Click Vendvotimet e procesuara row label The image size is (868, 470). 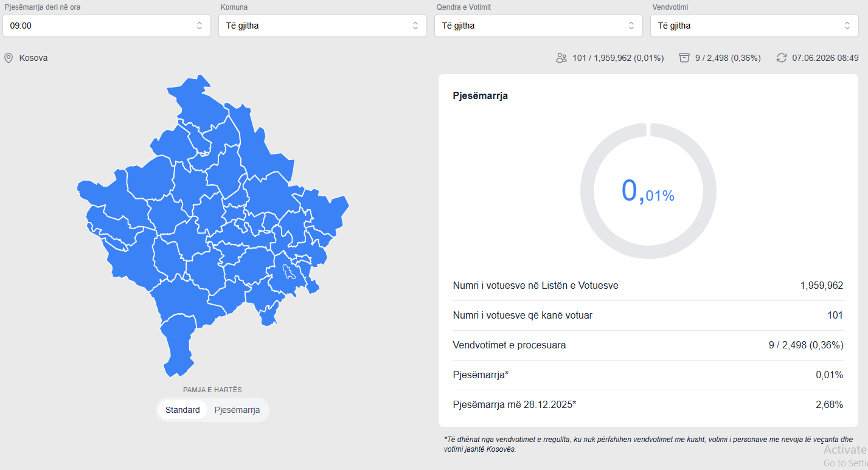pos(510,345)
